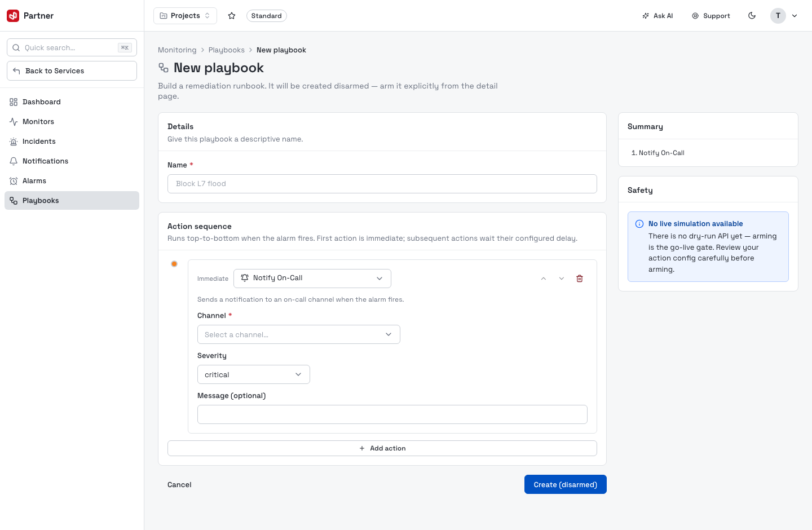This screenshot has height=530, width=812.
Task: Delete the Notify On-Call action
Action: 580,279
